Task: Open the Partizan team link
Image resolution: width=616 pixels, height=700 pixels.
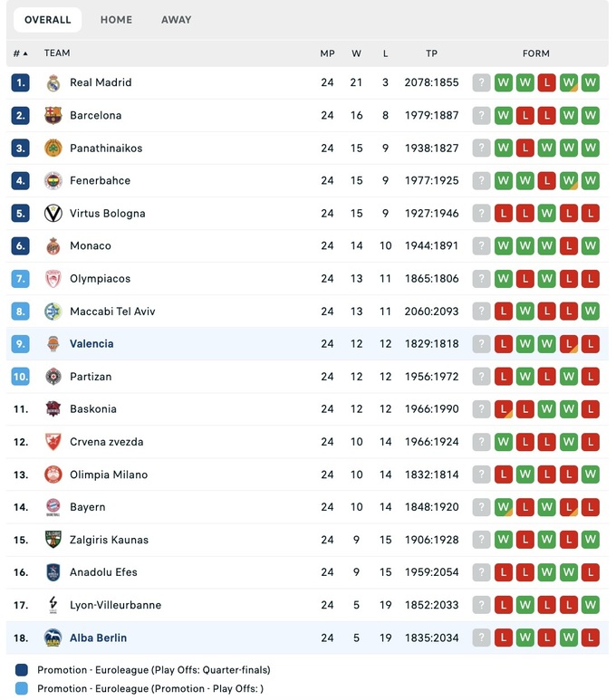Action: click(x=91, y=377)
